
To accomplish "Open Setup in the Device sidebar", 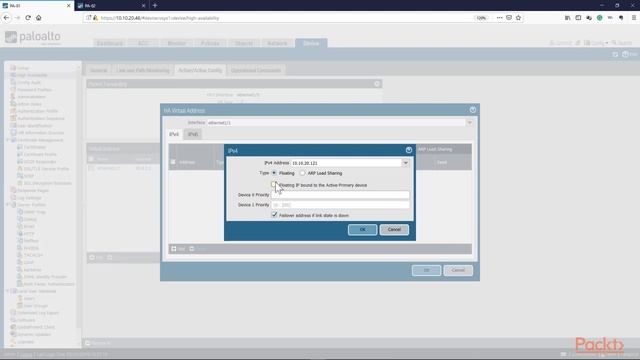I will pos(23,68).
